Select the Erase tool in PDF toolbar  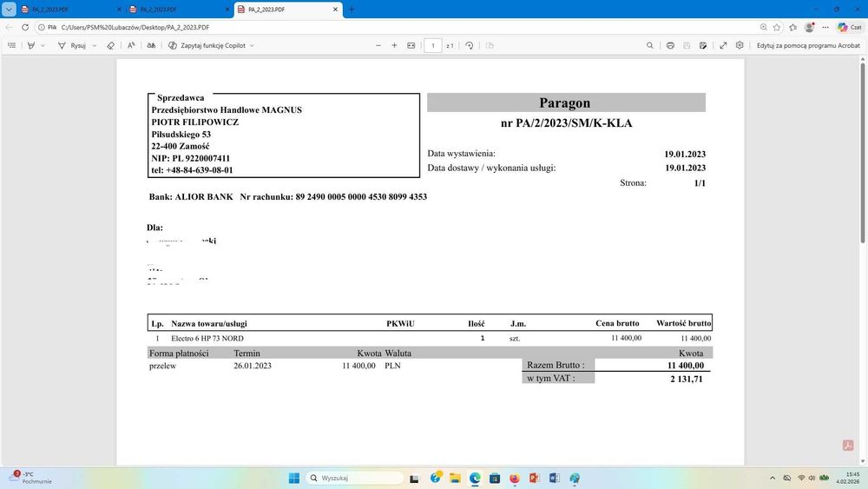click(x=111, y=45)
